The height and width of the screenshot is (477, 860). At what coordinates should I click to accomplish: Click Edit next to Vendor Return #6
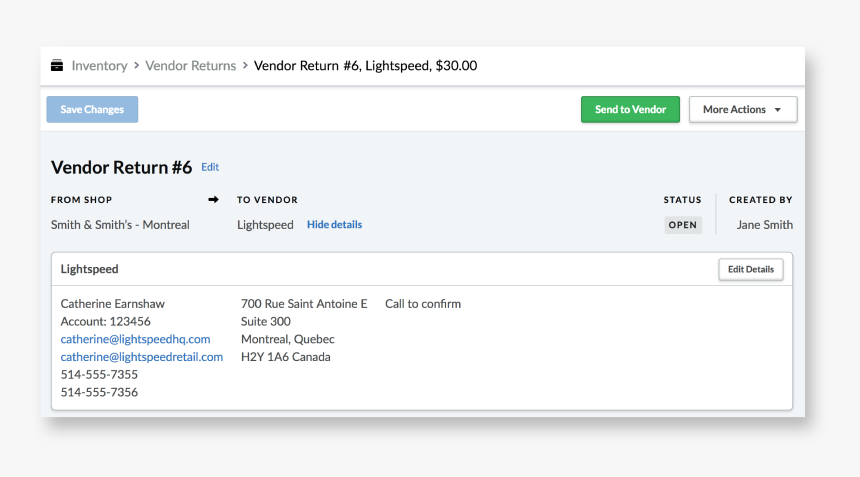click(210, 167)
